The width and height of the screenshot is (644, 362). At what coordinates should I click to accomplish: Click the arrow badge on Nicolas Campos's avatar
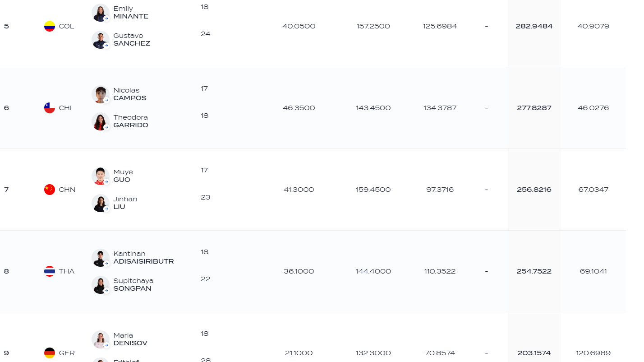point(106,100)
